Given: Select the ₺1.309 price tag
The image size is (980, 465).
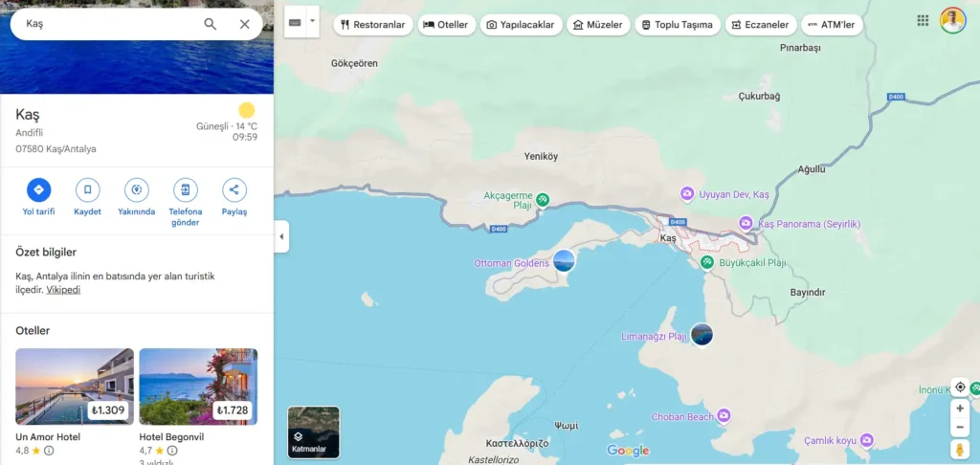Looking at the screenshot, I should 108,410.
